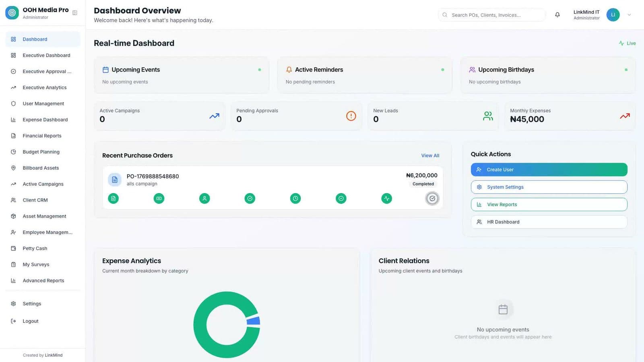Click Create User quick action button
Screen dimensions: 644x362
(549, 169)
